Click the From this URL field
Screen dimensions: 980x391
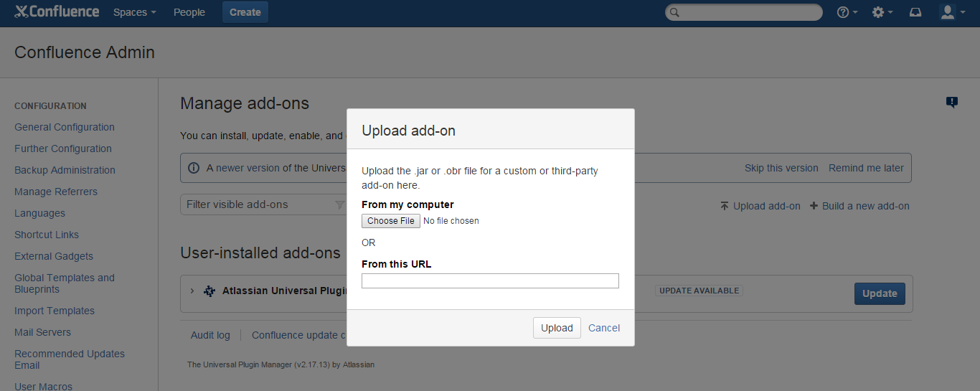coord(490,281)
